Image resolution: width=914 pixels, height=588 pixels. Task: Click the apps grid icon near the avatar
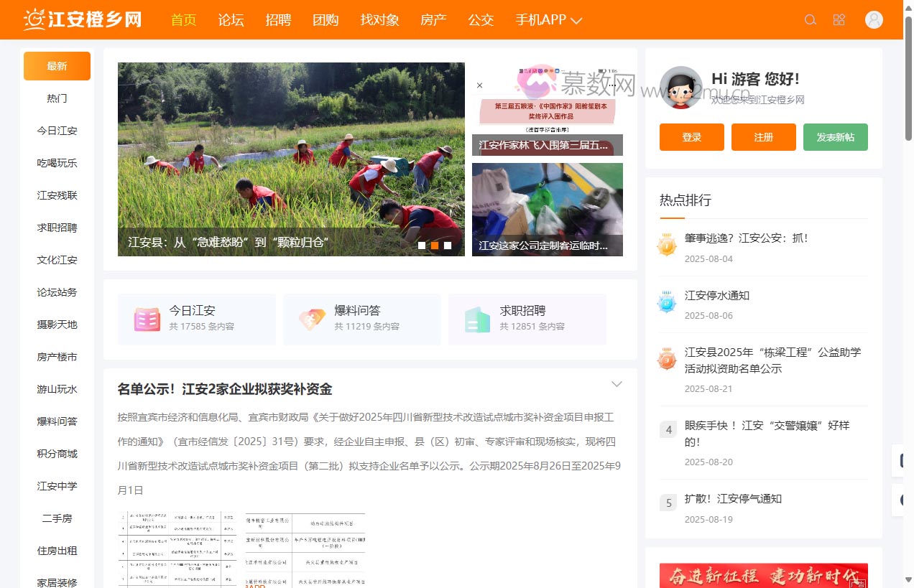pyautogui.click(x=839, y=19)
